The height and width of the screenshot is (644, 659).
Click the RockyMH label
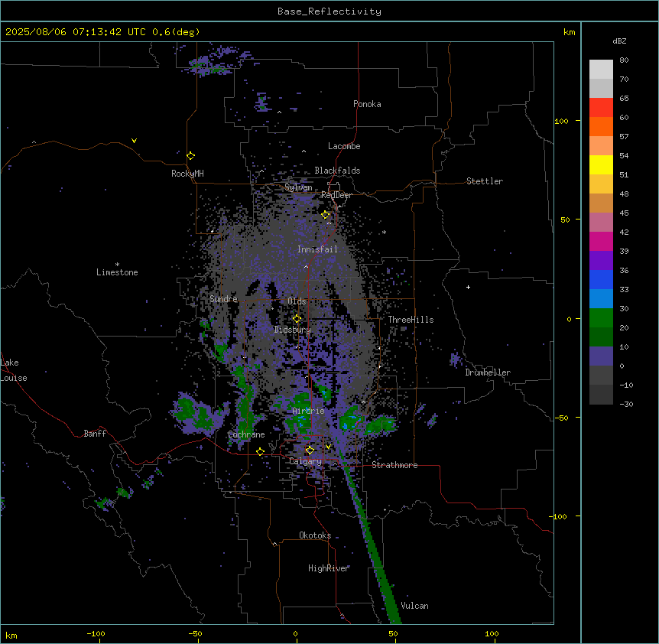pyautogui.click(x=187, y=174)
